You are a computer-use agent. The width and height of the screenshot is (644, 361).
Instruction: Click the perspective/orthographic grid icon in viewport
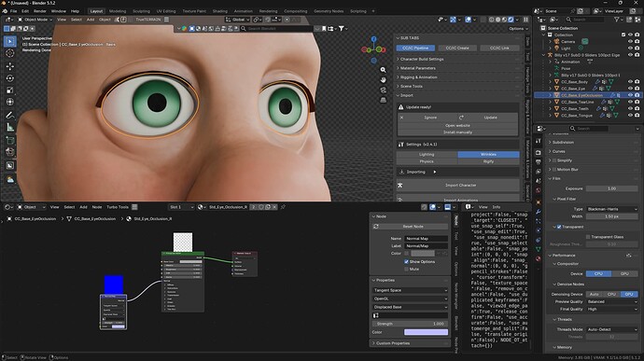(383, 100)
